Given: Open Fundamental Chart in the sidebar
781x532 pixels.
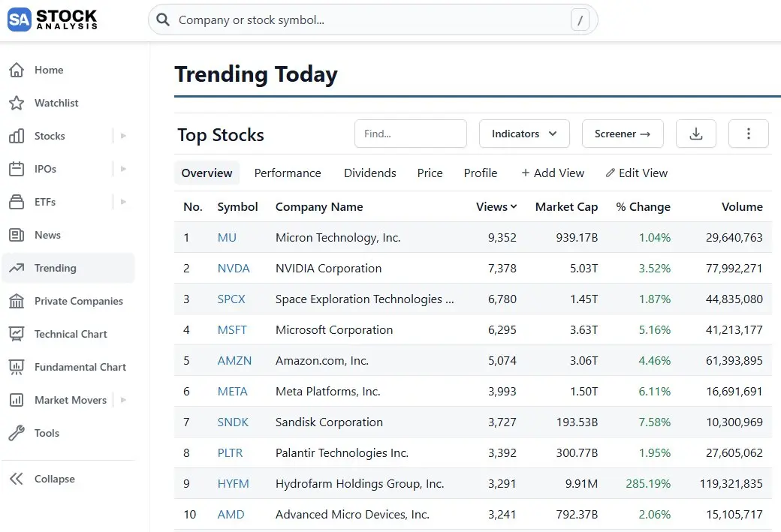Looking at the screenshot, I should click(x=80, y=367).
